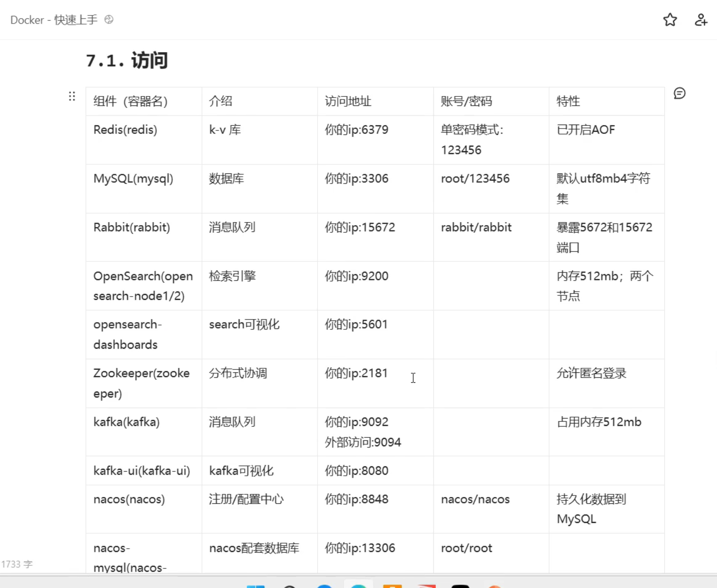Click the comment icon beside the table
717x588 pixels.
click(680, 93)
